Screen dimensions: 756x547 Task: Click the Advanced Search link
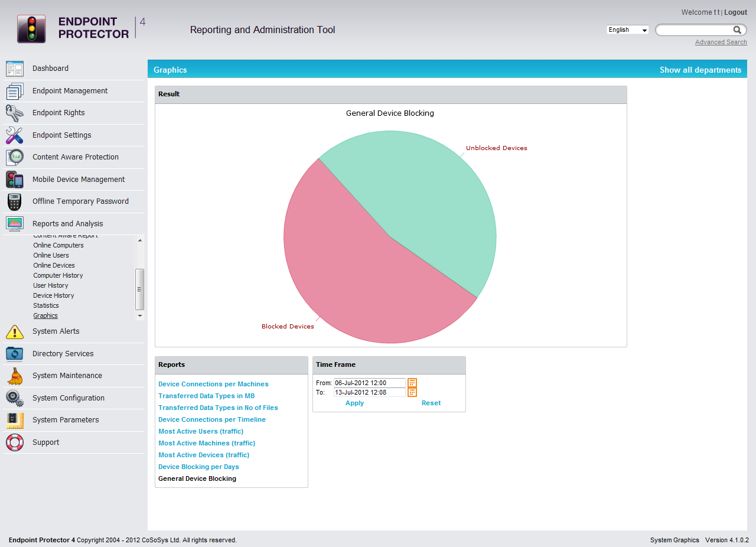coord(721,43)
